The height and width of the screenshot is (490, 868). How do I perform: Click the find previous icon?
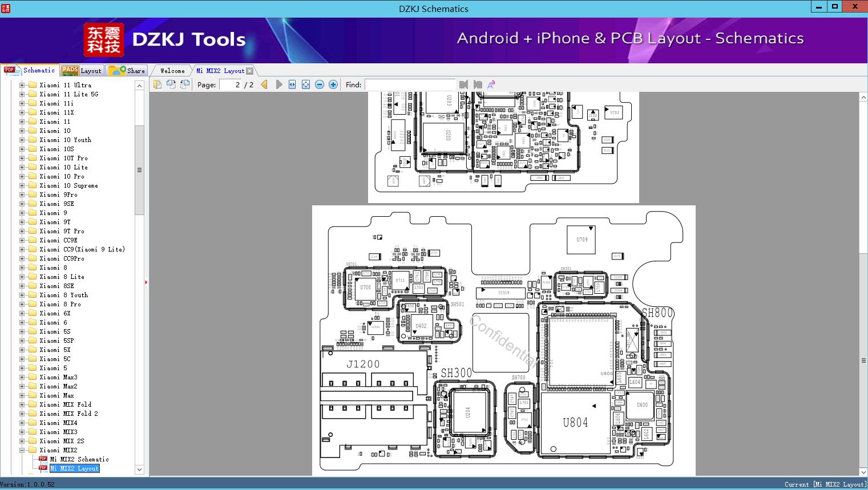coord(463,84)
